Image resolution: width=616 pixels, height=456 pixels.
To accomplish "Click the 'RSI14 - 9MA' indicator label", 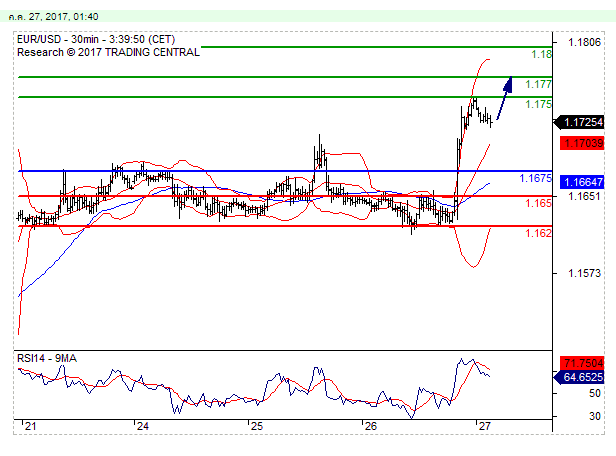I will [47, 358].
